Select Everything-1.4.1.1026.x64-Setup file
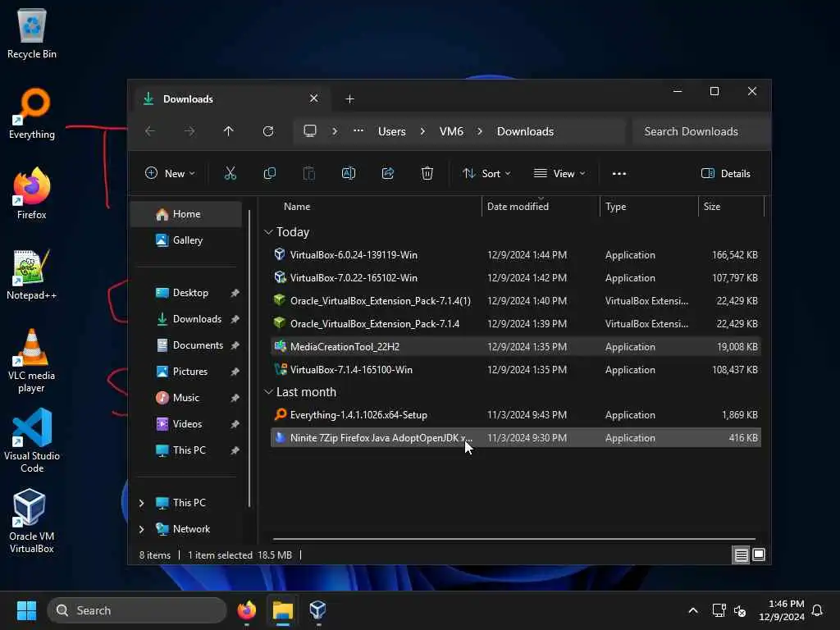The image size is (840, 630). pos(515,415)
